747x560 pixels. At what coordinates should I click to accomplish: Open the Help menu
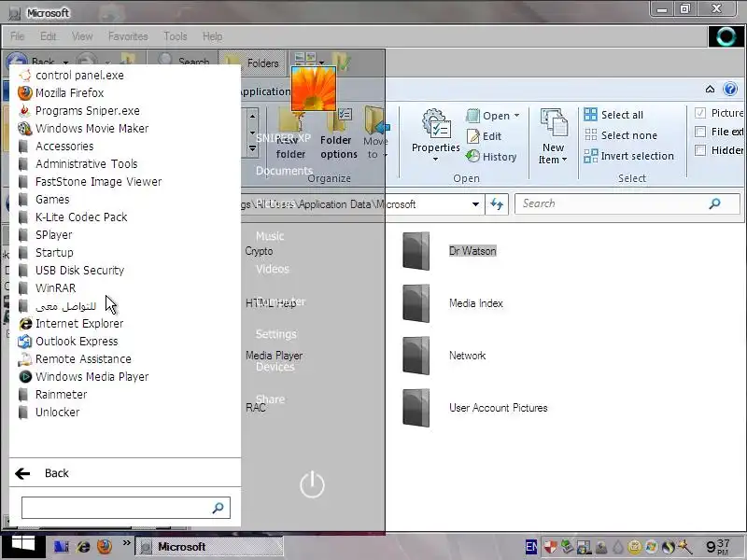coord(213,36)
